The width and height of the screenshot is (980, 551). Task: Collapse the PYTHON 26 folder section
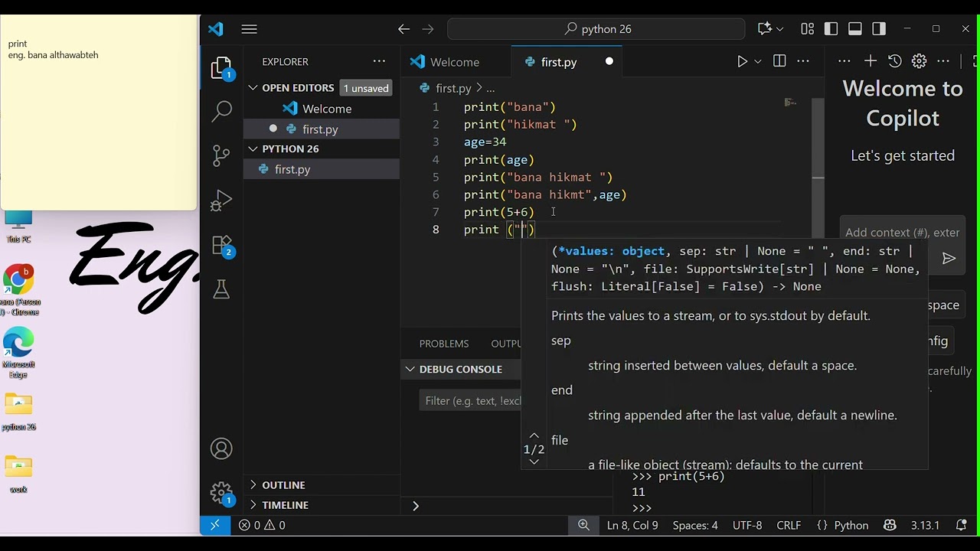coord(253,148)
